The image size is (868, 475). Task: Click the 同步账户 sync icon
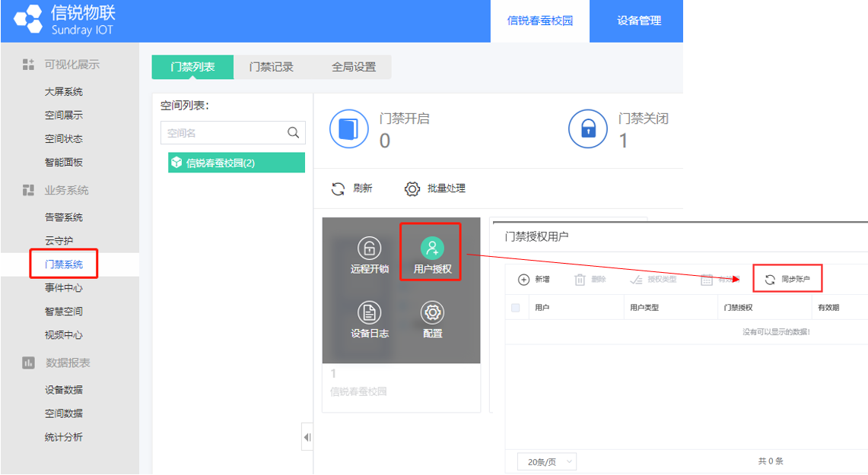[770, 280]
